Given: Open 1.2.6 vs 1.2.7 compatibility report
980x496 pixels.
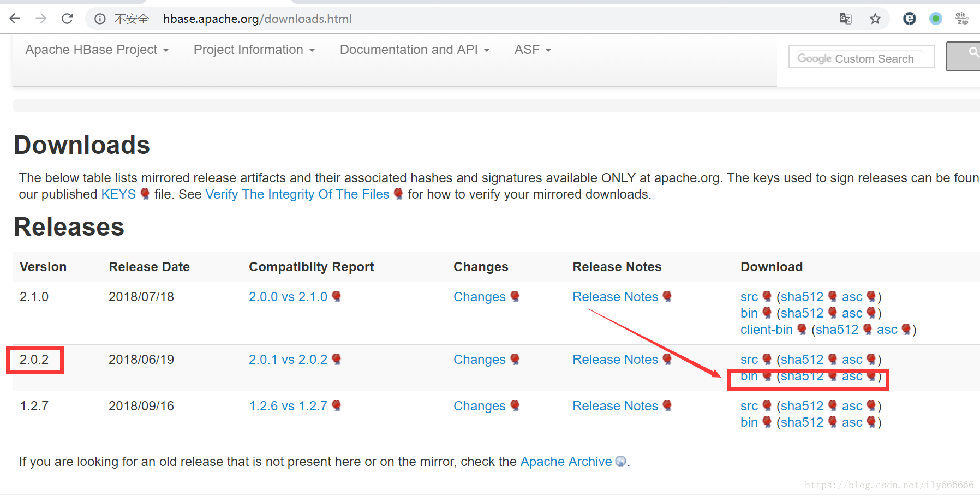Looking at the screenshot, I should coord(288,406).
